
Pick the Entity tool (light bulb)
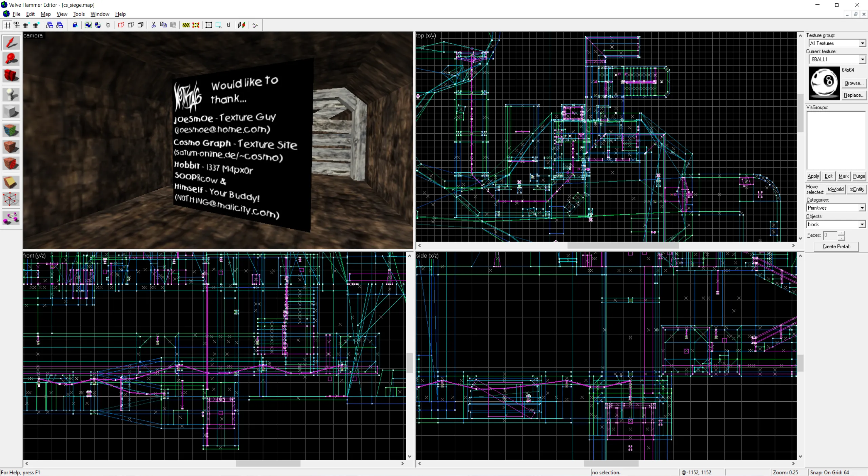(x=11, y=95)
